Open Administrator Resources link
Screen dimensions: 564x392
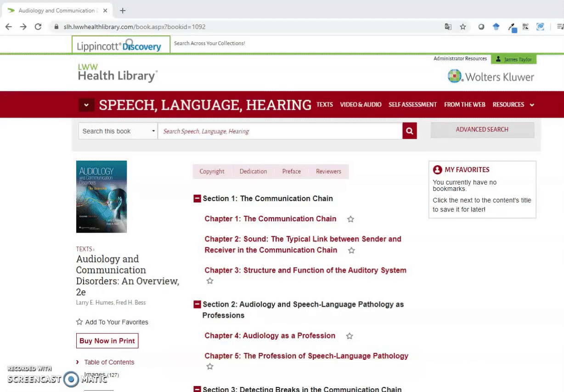pos(460,59)
